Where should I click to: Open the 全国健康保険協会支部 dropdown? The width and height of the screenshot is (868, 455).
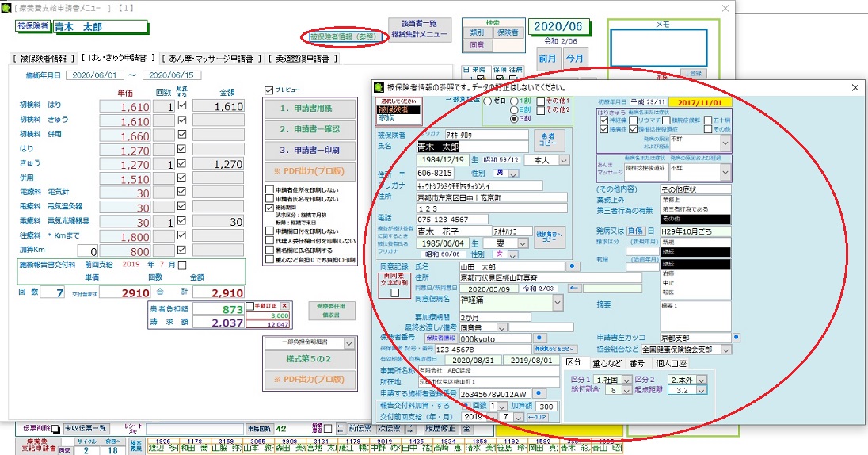click(x=726, y=350)
